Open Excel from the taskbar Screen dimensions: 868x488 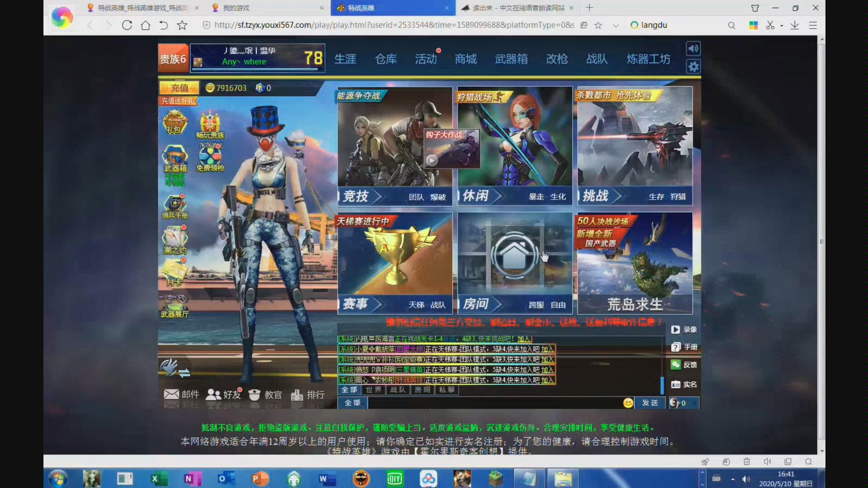[x=158, y=478]
